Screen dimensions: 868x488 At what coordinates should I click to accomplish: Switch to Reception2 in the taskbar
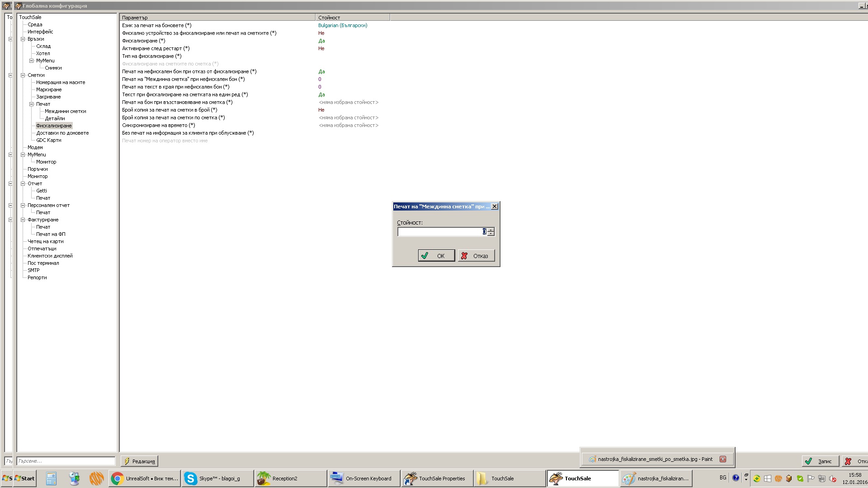(290, 479)
